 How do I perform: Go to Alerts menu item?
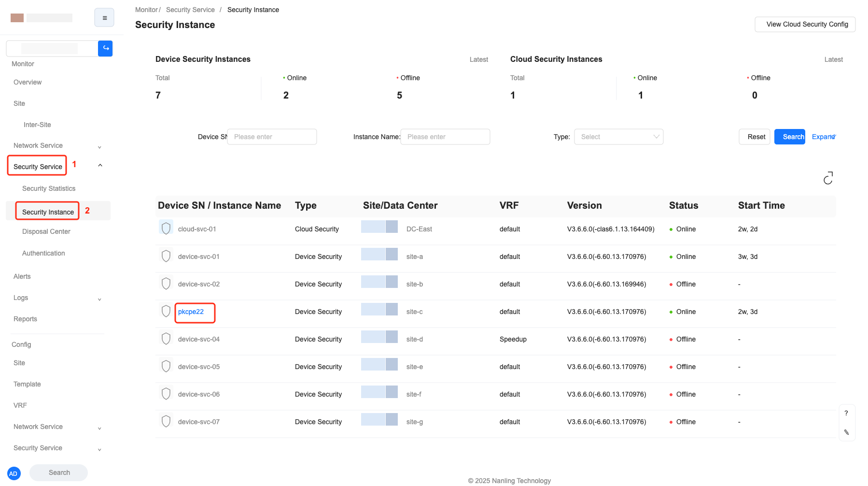pyautogui.click(x=22, y=276)
